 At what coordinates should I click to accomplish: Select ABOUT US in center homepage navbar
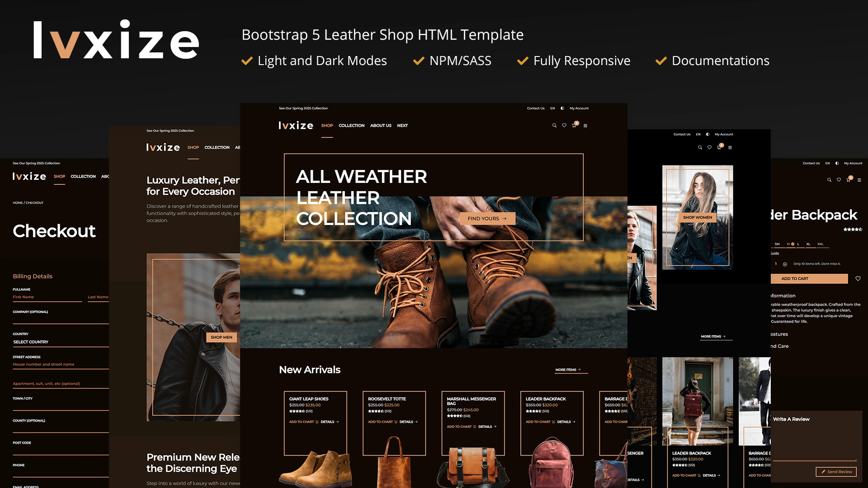[x=381, y=126]
